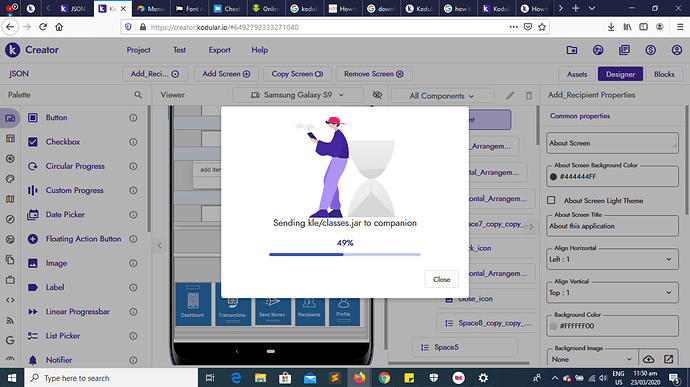
Task: Open the project folder icon in header
Action: point(572,50)
